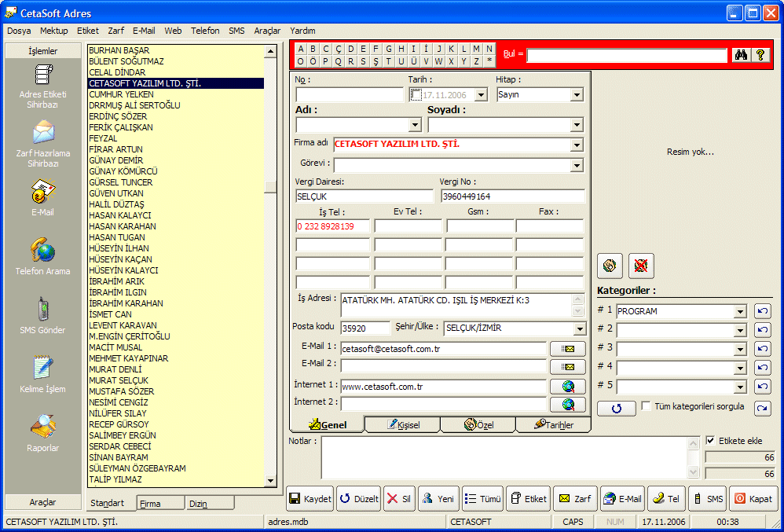Expand the Şehir/Ülke dropdown
Viewport: 784px width, 532px height.
point(580,328)
